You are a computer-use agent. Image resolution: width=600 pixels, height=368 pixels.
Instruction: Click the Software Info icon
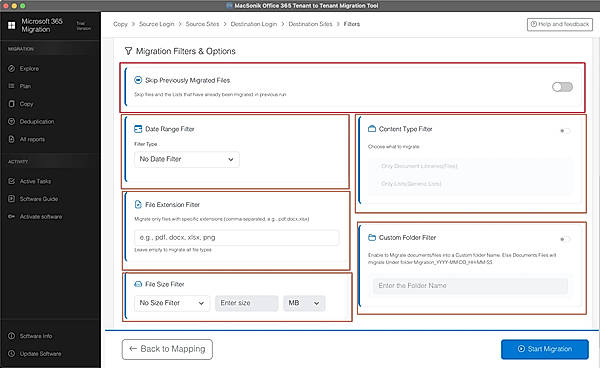pos(11,335)
